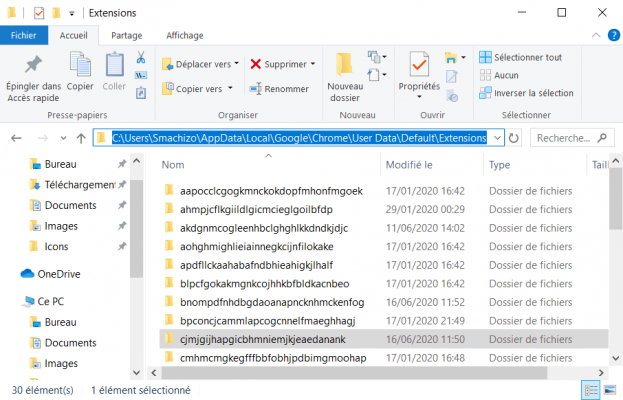Click the title bar properties checkmark icon
The image size is (623, 400).
point(39,13)
